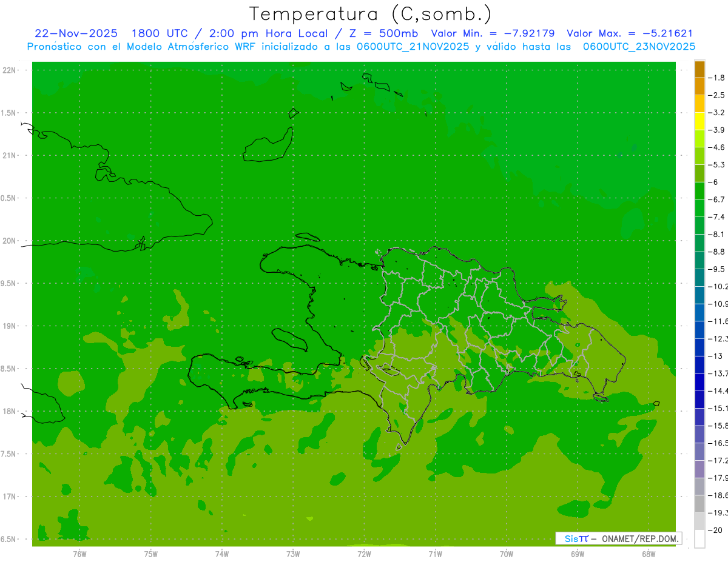
Task: Click the '69W' longitude axis label
Action: [578, 554]
